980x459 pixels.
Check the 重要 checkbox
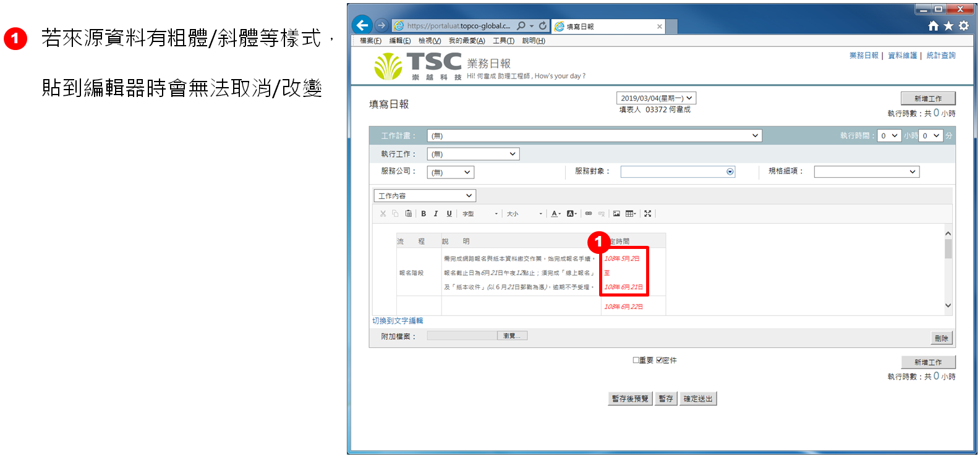[x=636, y=360]
